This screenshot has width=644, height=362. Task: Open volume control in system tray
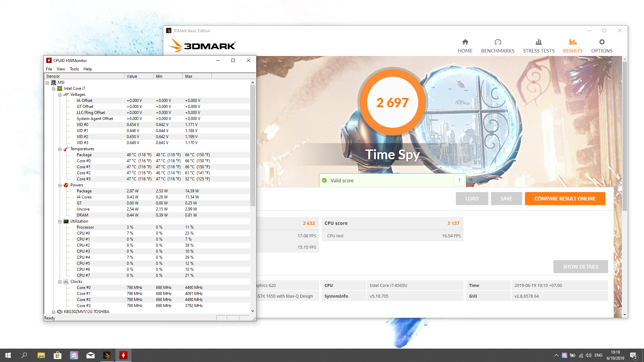pyautogui.click(x=589, y=355)
